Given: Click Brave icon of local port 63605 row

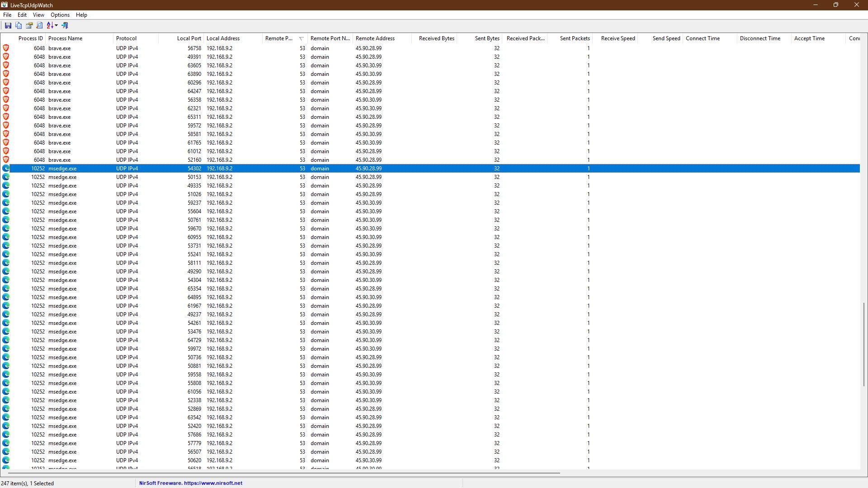Looking at the screenshot, I should (x=6, y=65).
